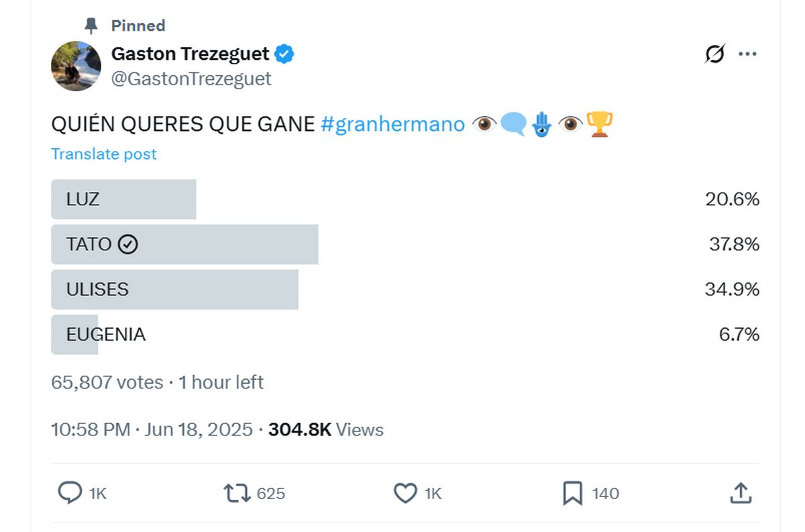Click the Gaston Trezeguet display name
The height and width of the screenshot is (532, 805).
pos(191,53)
